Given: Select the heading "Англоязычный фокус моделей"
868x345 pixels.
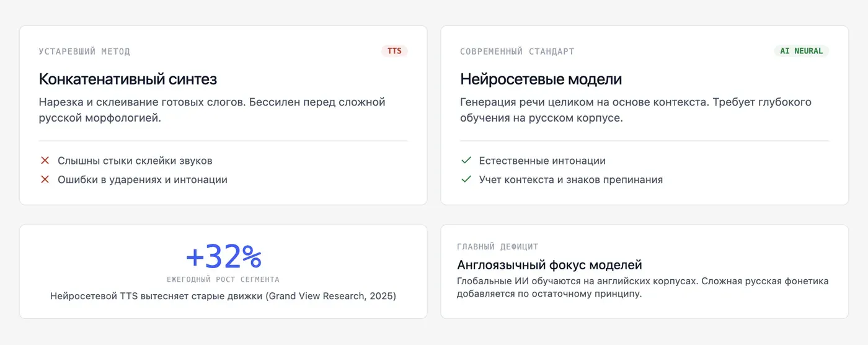Looking at the screenshot, I should [x=549, y=265].
